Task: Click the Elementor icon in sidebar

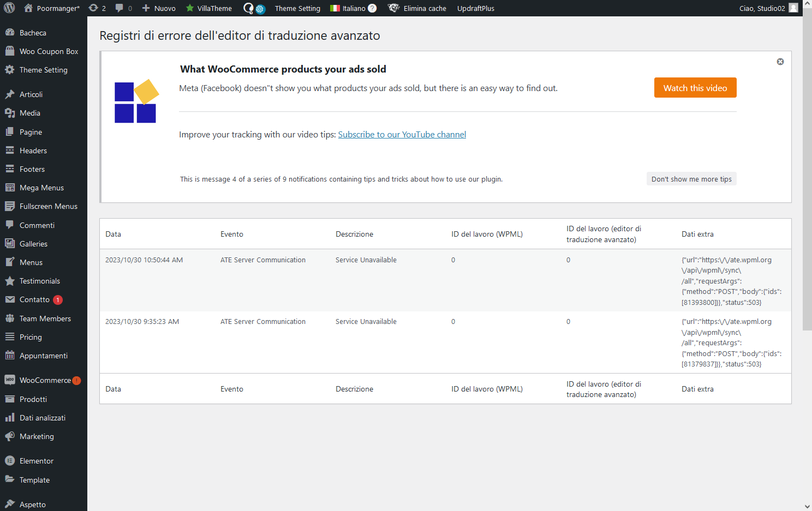Action: point(10,461)
